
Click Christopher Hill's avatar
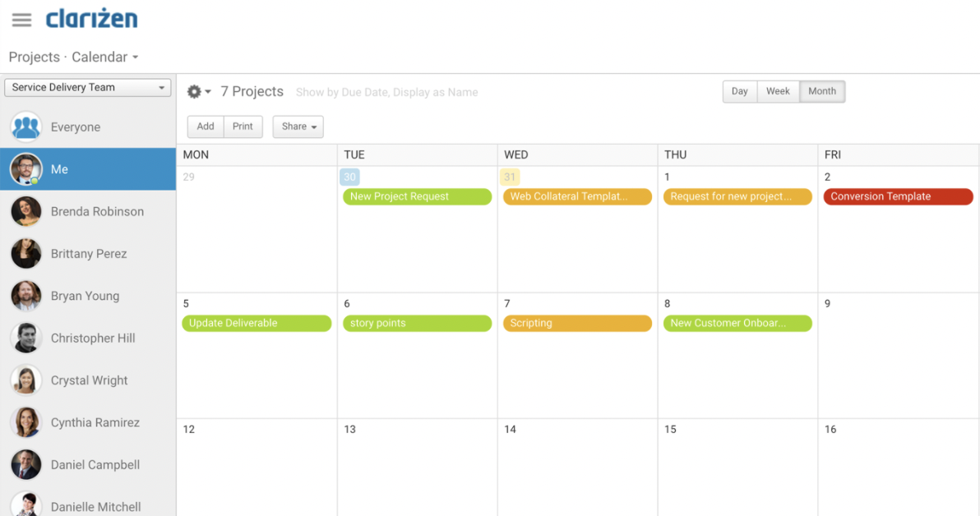pyautogui.click(x=26, y=338)
